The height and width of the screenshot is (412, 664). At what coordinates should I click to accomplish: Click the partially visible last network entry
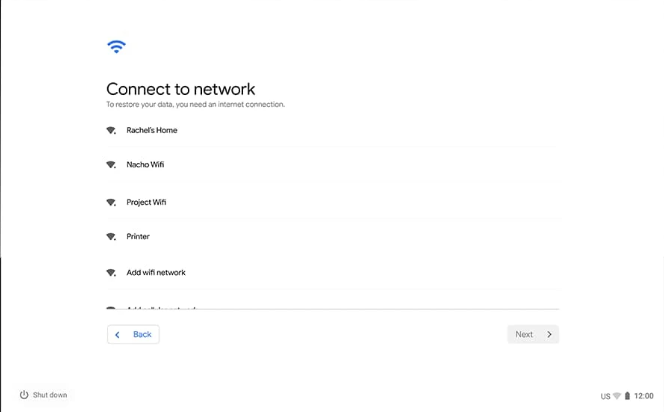click(x=332, y=307)
